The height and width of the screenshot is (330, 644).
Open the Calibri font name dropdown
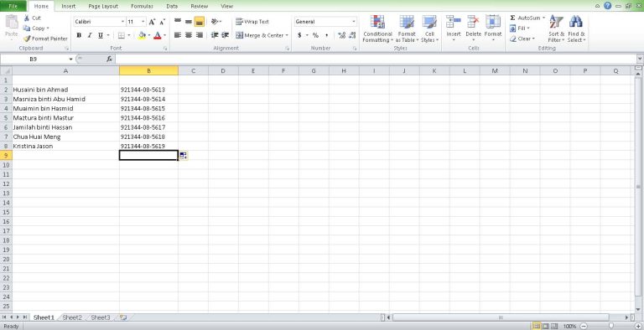click(122, 22)
